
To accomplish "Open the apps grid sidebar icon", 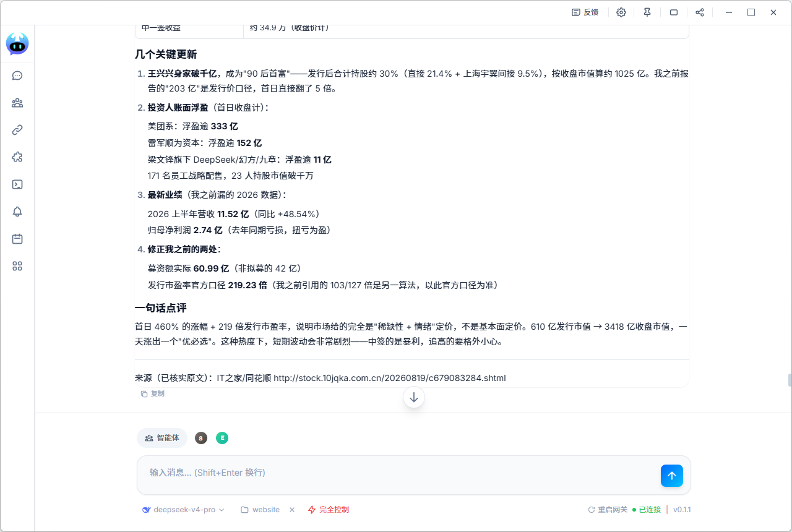I will pyautogui.click(x=17, y=266).
